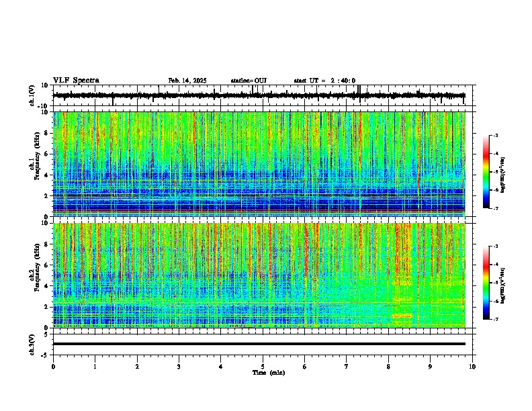
Task: Click the ch.2 spectrogram panel
Action: [259, 275]
